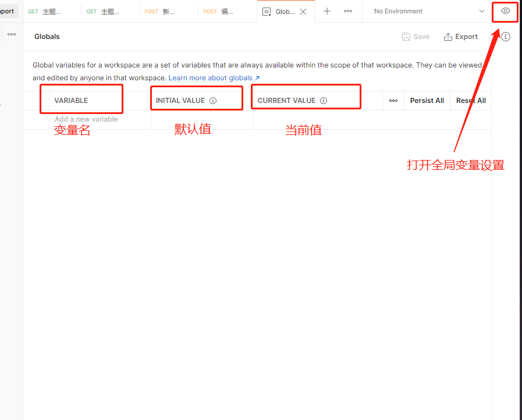Click the CURRENT VALUE column header text
The height and width of the screenshot is (420, 522).
click(286, 101)
